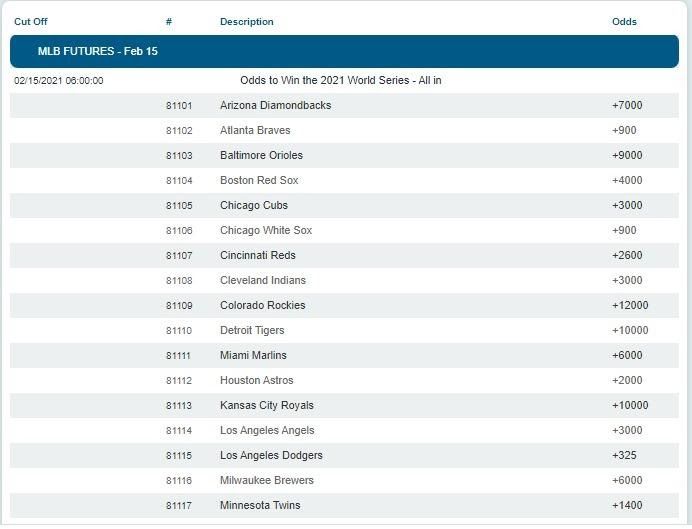Select Los Angeles Angels team name
Screen dimensions: 692x529
click(x=267, y=431)
